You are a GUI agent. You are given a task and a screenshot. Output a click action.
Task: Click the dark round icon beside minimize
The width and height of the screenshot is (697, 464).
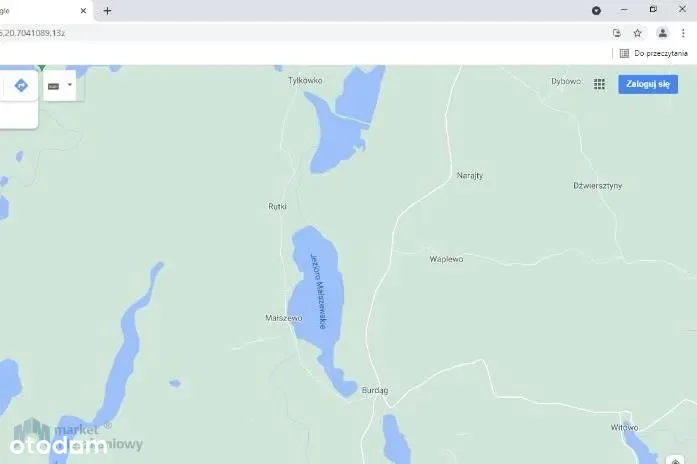coord(596,10)
